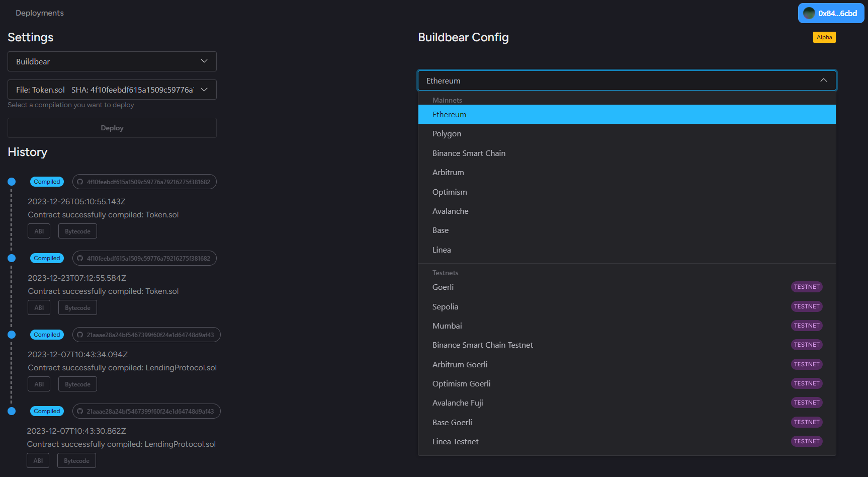Click the Compiled badge on the 10:43:30.862Z entry
This screenshot has height=477, width=868.
47,411
